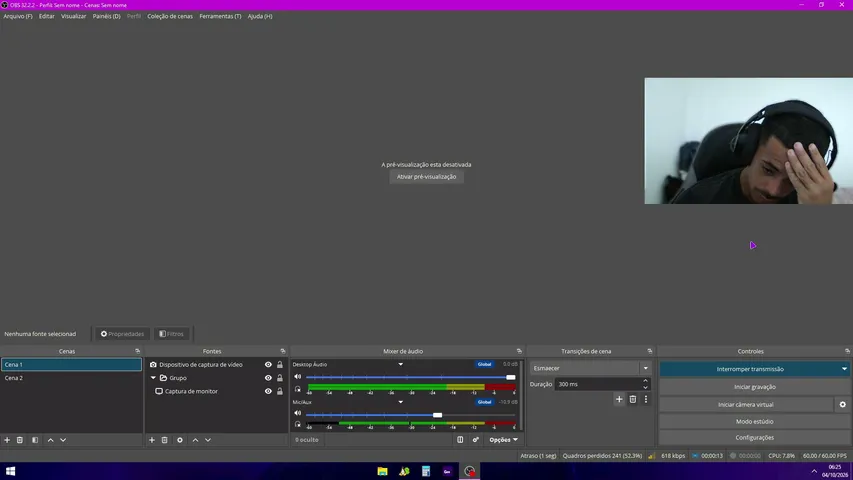853x480 pixels.
Task: Mute the Mic/Aux channel
Action: [x=298, y=413]
